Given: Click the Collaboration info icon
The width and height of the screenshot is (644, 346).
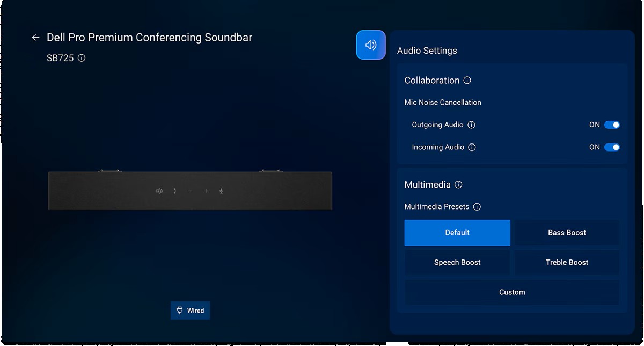Looking at the screenshot, I should (x=467, y=80).
